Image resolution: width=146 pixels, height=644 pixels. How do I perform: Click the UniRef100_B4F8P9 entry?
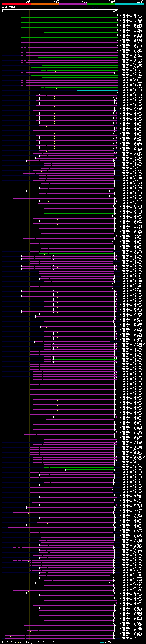click(131, 50)
